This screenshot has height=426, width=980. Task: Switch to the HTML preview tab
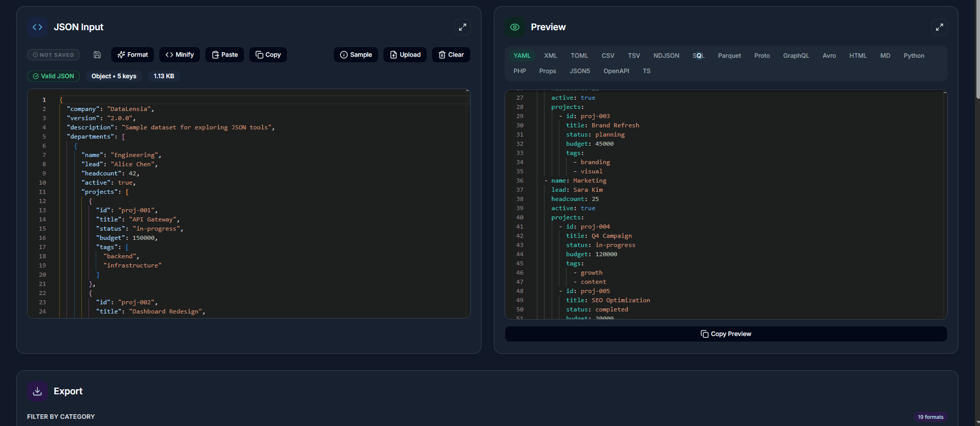tap(858, 56)
